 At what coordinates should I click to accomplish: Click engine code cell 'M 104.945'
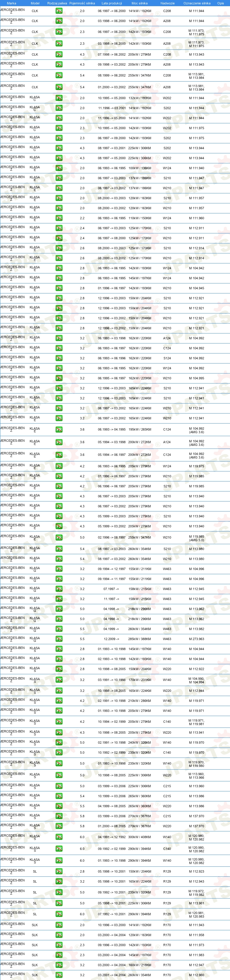(196, 288)
